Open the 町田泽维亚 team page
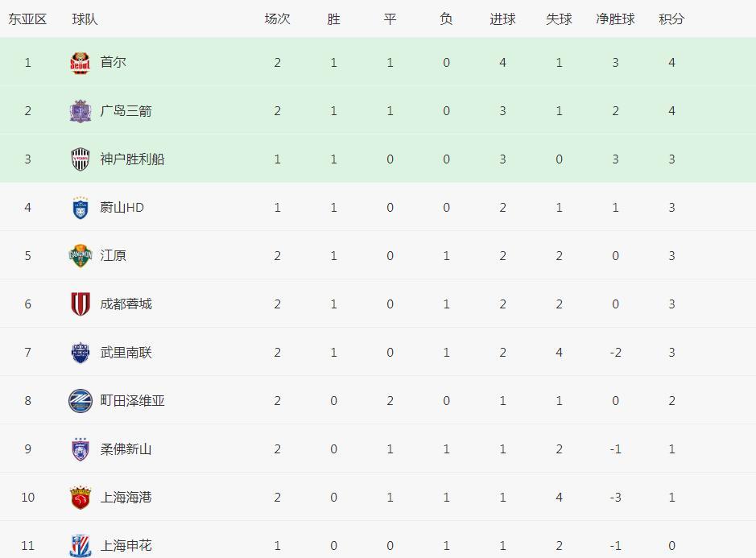This screenshot has height=558, width=756. pyautogui.click(x=133, y=401)
